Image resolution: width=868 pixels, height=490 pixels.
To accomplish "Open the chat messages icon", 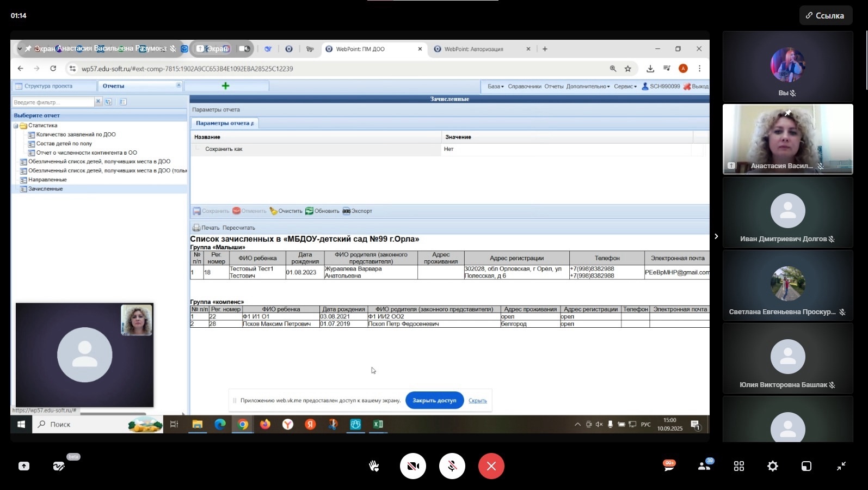I will coord(669,465).
